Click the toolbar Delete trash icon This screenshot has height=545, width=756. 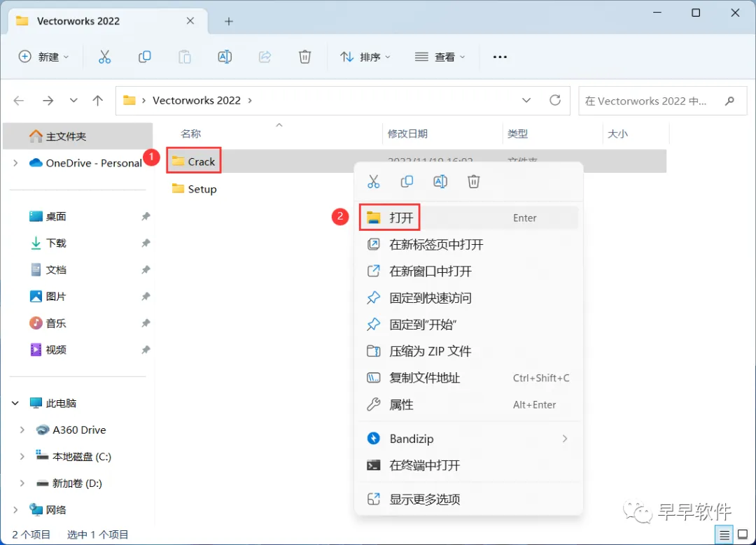[304, 57]
